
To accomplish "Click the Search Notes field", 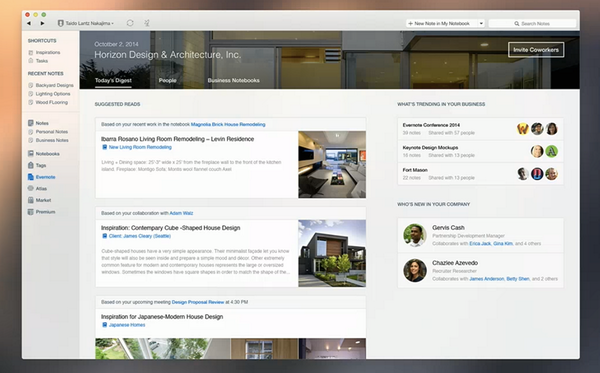I will pos(532,23).
